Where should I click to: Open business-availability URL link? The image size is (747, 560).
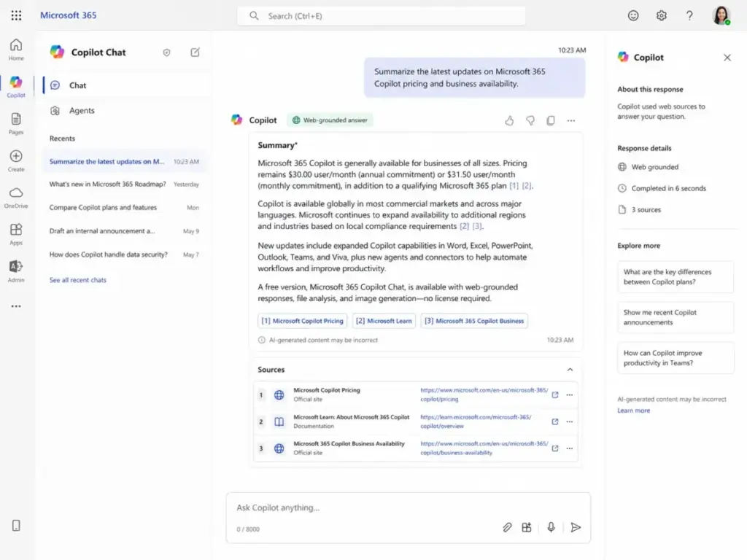484,448
